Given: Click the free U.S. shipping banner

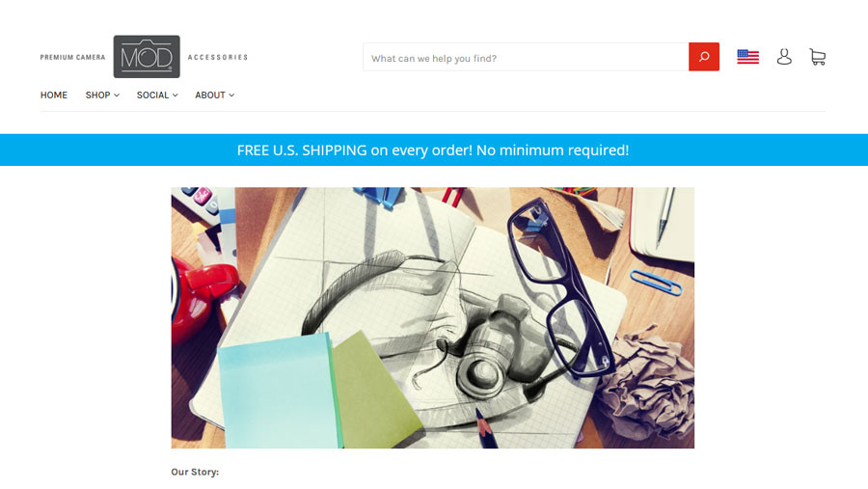Looking at the screenshot, I should pos(434,149).
